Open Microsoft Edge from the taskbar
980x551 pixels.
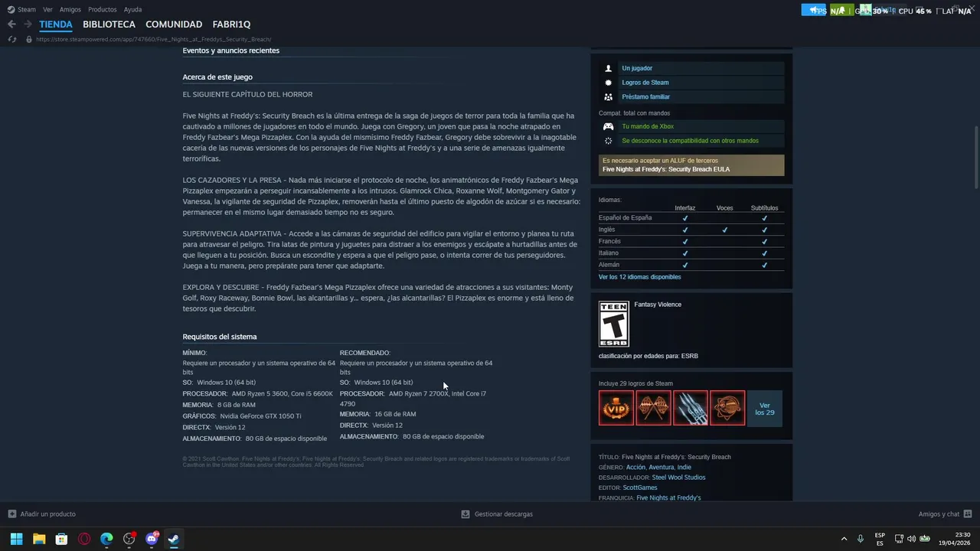(x=106, y=539)
